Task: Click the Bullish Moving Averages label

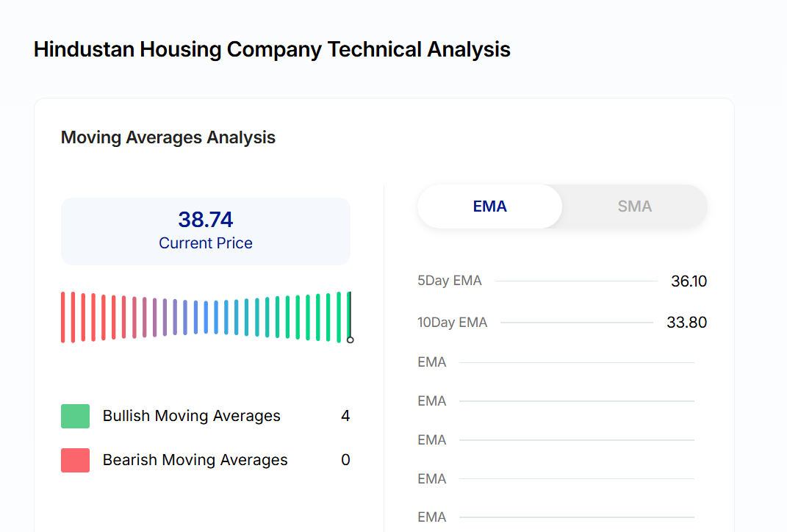Action: click(191, 416)
